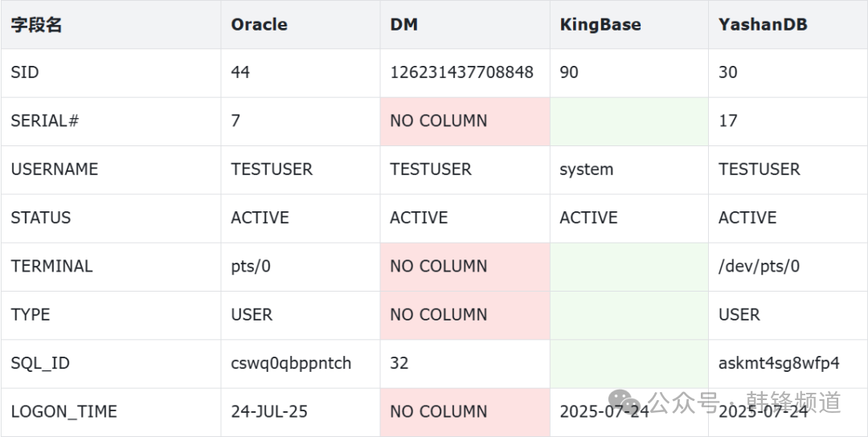Select the Oracle terminal value pts/0
The height and width of the screenshot is (437, 868).
(251, 267)
